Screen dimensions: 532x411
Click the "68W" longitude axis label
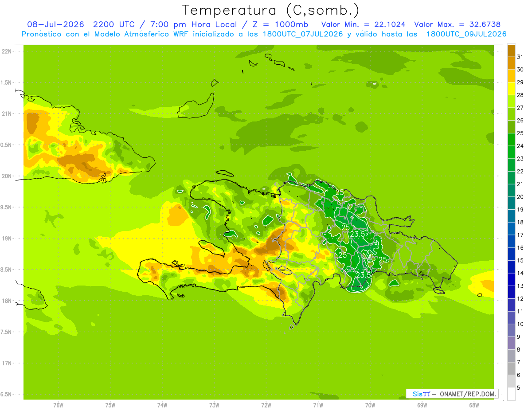(474, 405)
